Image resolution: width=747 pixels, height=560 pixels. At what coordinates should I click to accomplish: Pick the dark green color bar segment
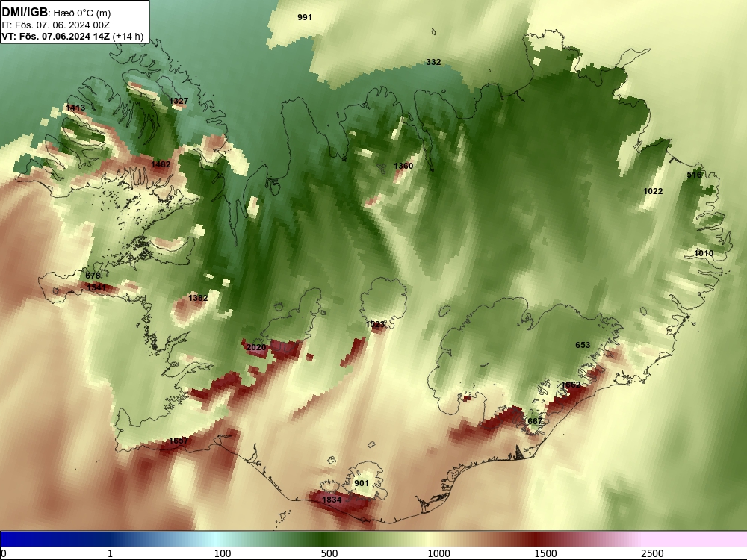pyautogui.click(x=324, y=538)
